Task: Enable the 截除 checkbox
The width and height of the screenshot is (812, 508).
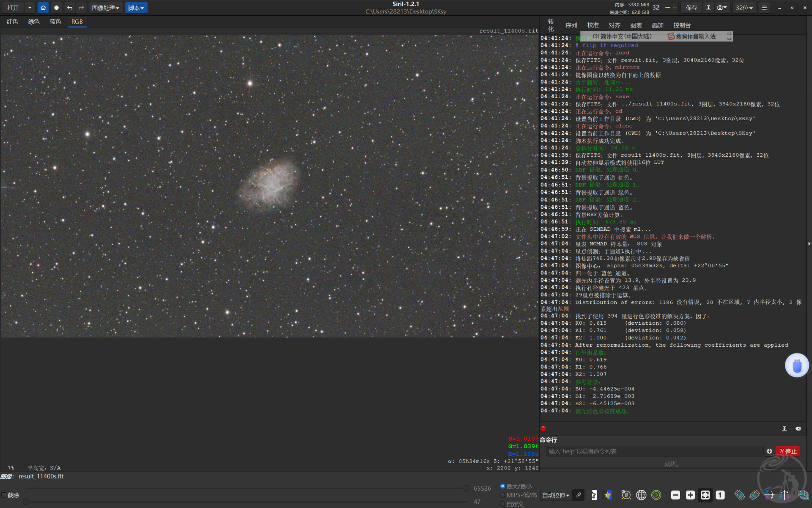Action: pos(4,495)
